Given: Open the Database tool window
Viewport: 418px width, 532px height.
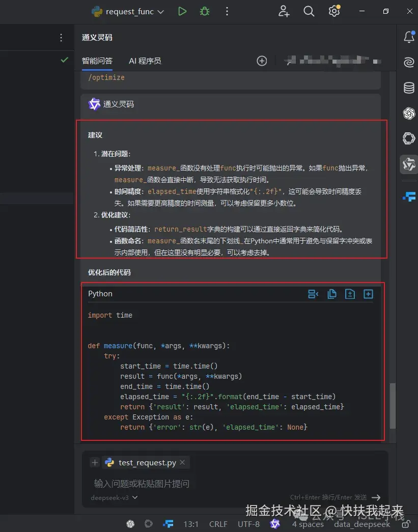Looking at the screenshot, I should click(409, 88).
